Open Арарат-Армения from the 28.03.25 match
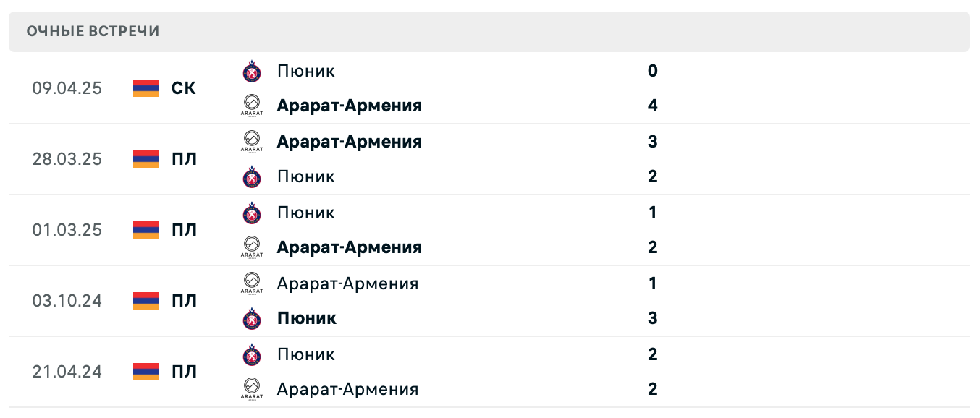 click(350, 141)
